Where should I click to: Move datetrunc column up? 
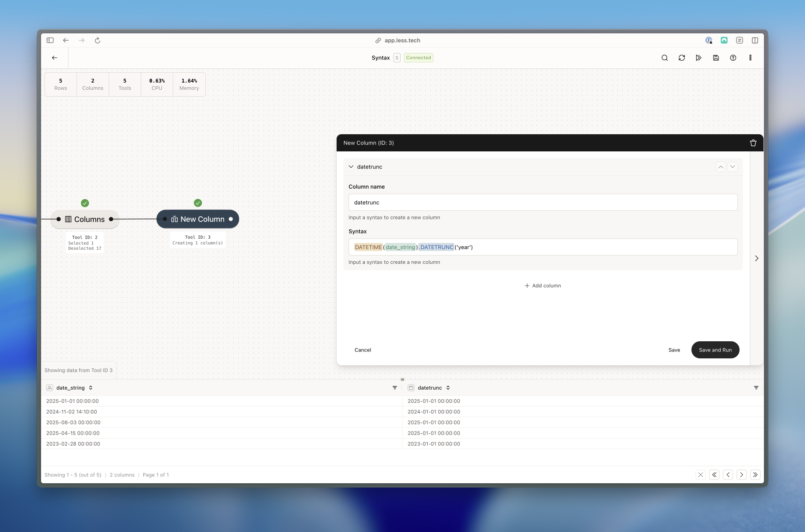click(721, 167)
